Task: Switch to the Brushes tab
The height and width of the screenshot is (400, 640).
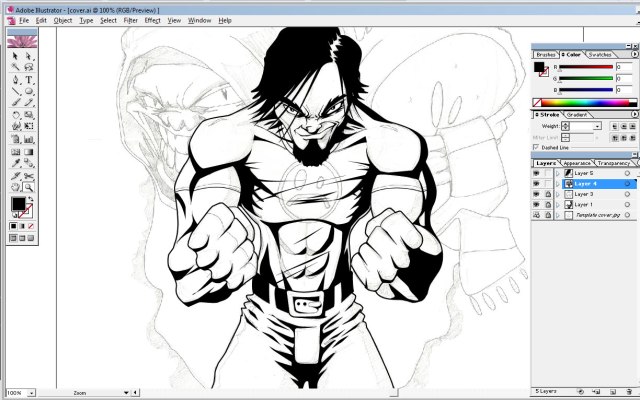Action: pos(546,55)
